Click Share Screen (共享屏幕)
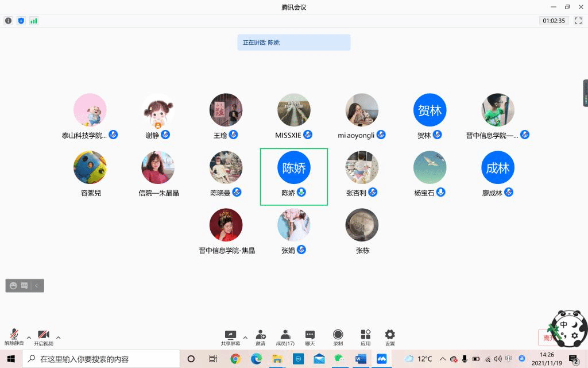588x368 pixels. tap(230, 337)
